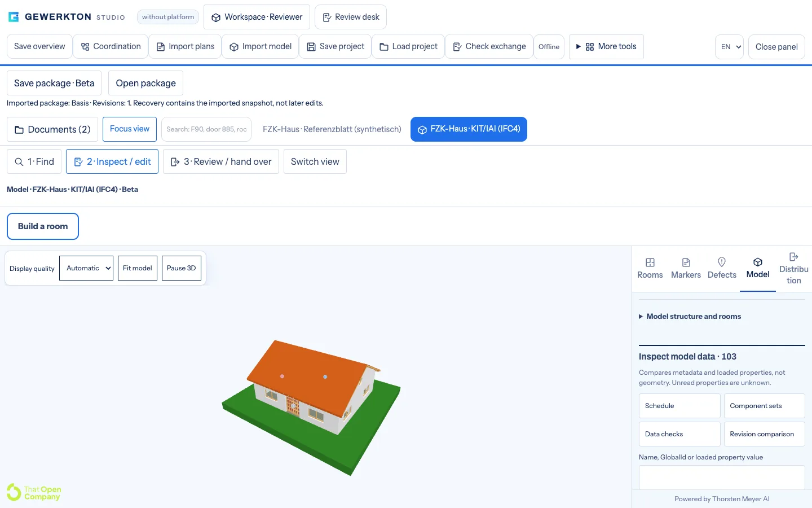
Task: Click the Gewerkton Studio logo icon
Action: tap(14, 17)
